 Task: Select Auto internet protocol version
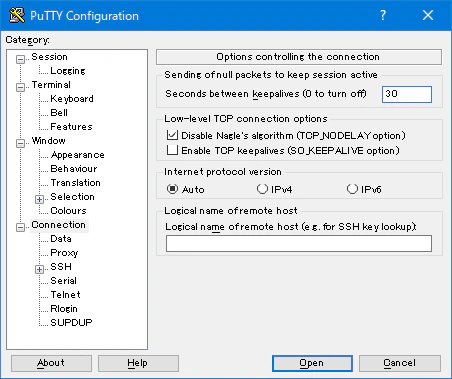coord(172,189)
